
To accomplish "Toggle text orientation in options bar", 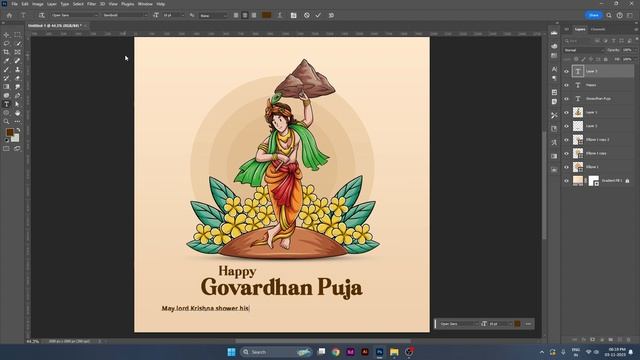I will (x=42, y=15).
